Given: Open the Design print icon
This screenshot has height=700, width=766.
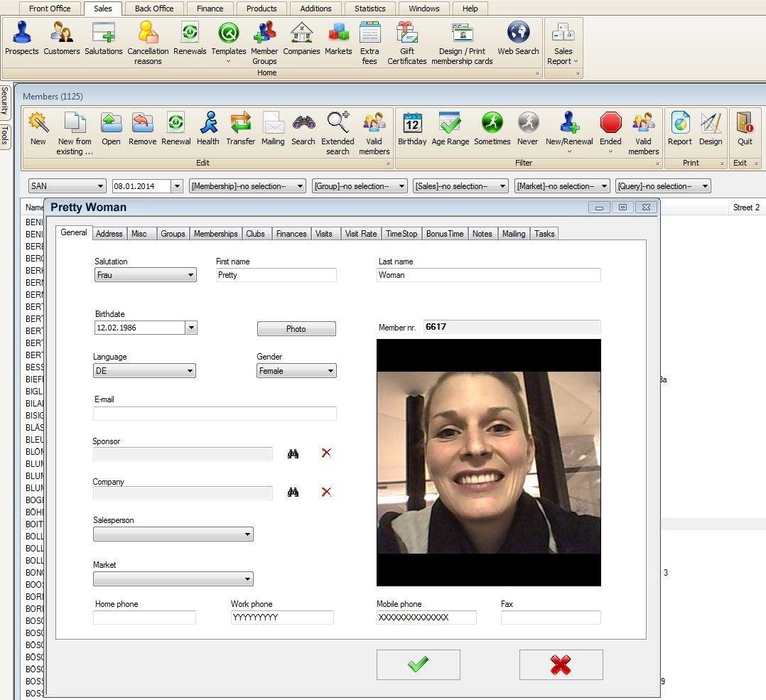Looking at the screenshot, I should [x=711, y=129].
